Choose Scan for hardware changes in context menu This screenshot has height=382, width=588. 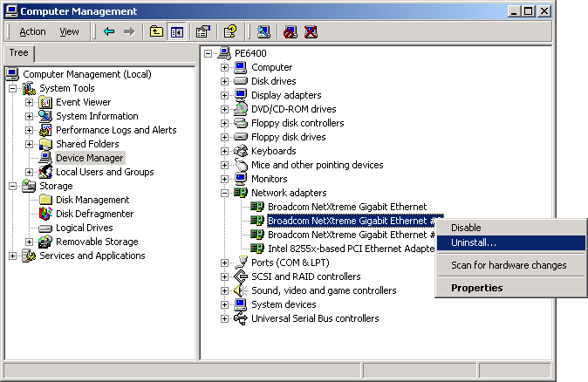[x=509, y=265]
